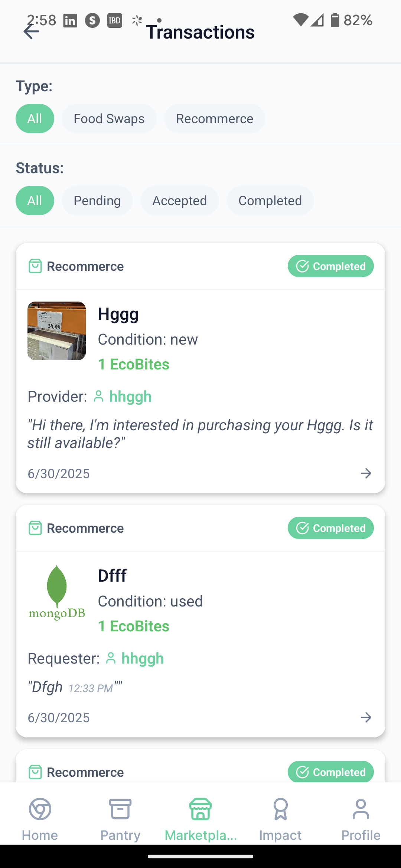Tap the Dfff mongoDB image thumbnail
This screenshot has width=401, height=868.
[57, 593]
